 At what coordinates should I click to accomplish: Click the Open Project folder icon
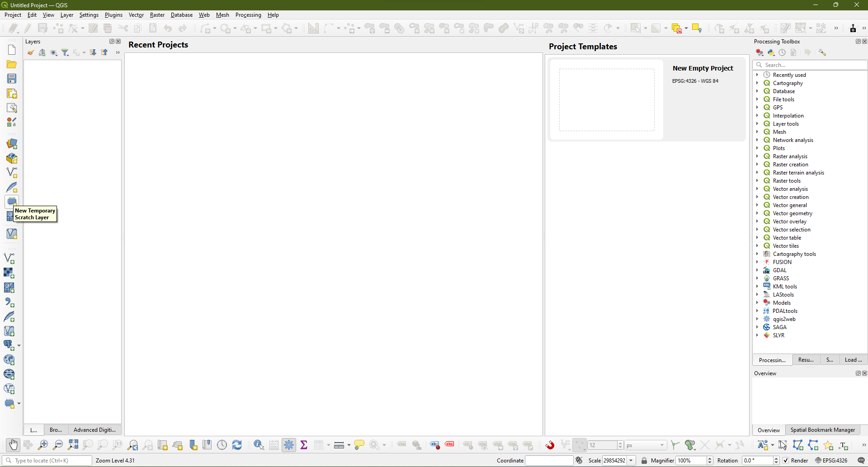pyautogui.click(x=12, y=64)
